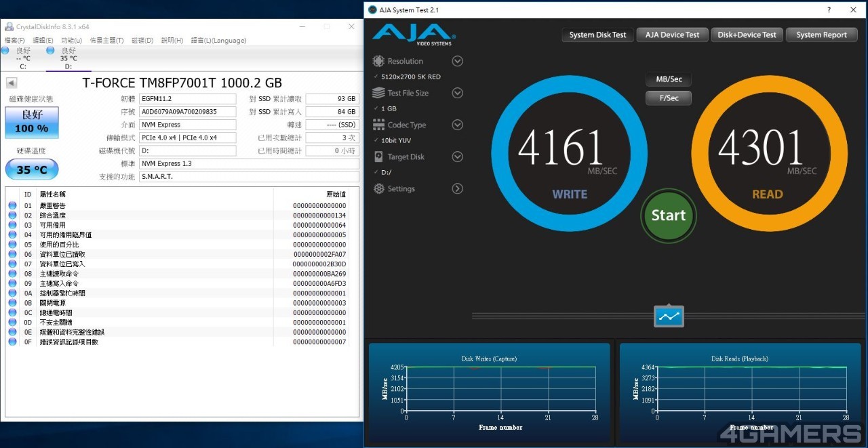Toggle the graph view chart icon

pyautogui.click(x=669, y=316)
